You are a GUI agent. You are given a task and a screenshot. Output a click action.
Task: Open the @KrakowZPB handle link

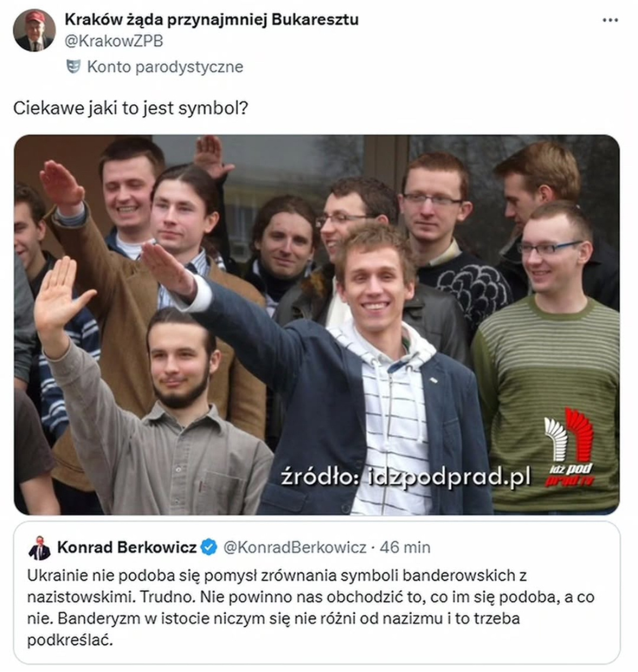[x=114, y=41]
